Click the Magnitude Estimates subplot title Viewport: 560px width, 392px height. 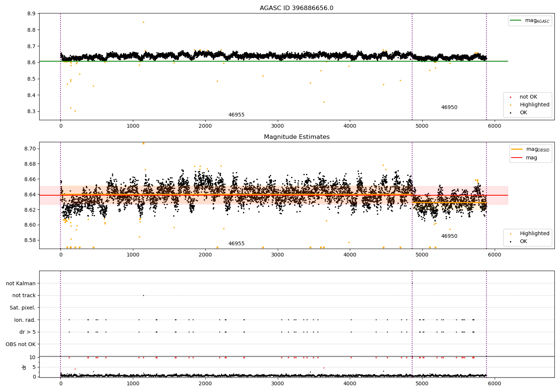(296, 137)
